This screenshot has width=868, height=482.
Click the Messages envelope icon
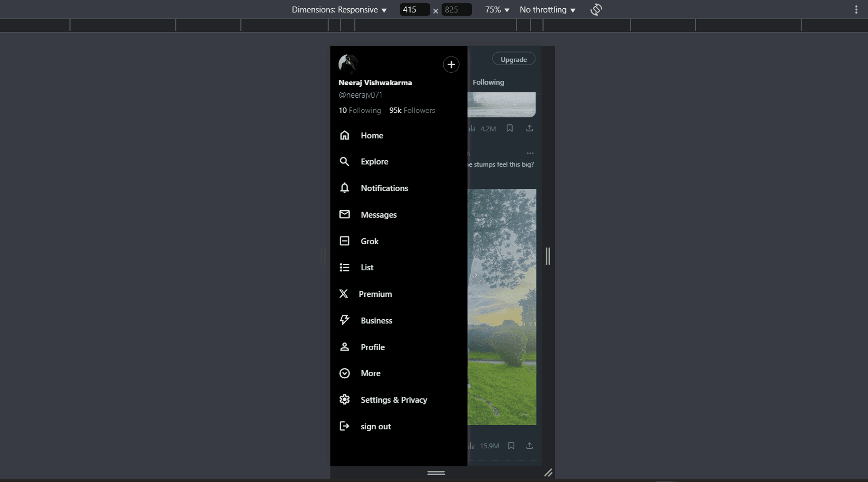point(344,214)
